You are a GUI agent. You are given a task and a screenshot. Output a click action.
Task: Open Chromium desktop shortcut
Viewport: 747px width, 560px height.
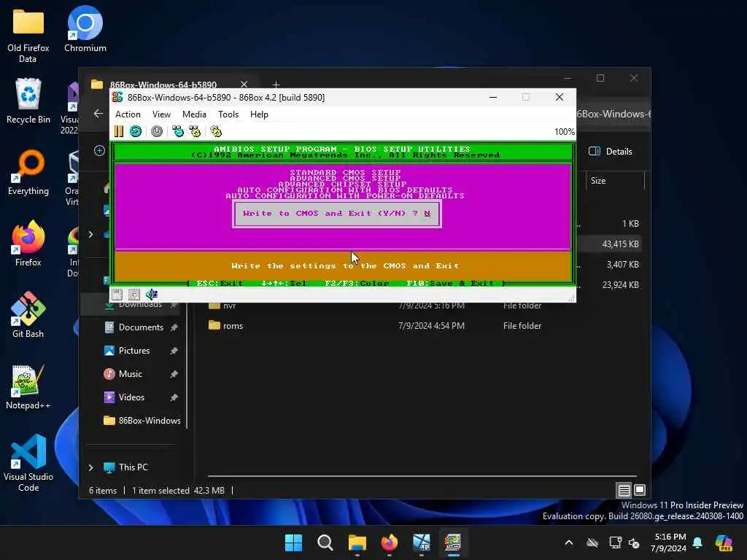click(85, 29)
